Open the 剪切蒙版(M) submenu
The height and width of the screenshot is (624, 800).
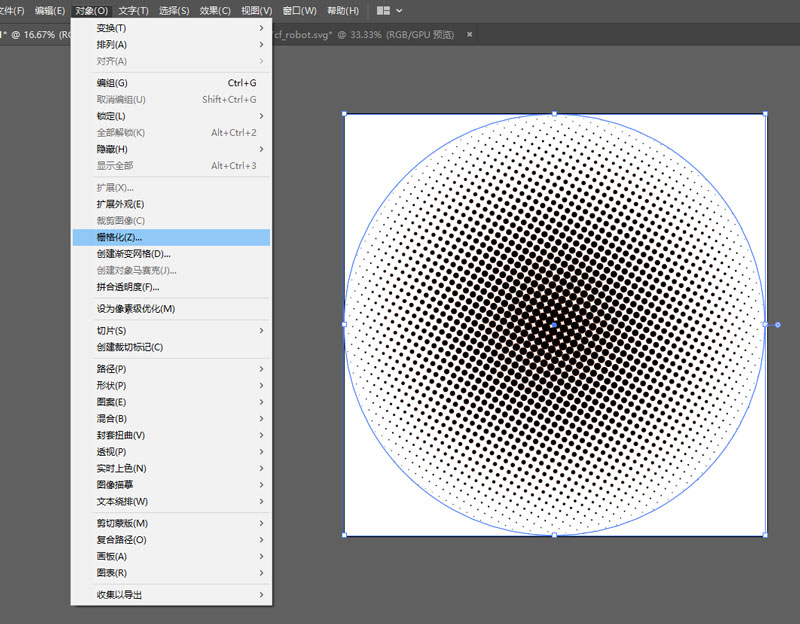pyautogui.click(x=171, y=523)
